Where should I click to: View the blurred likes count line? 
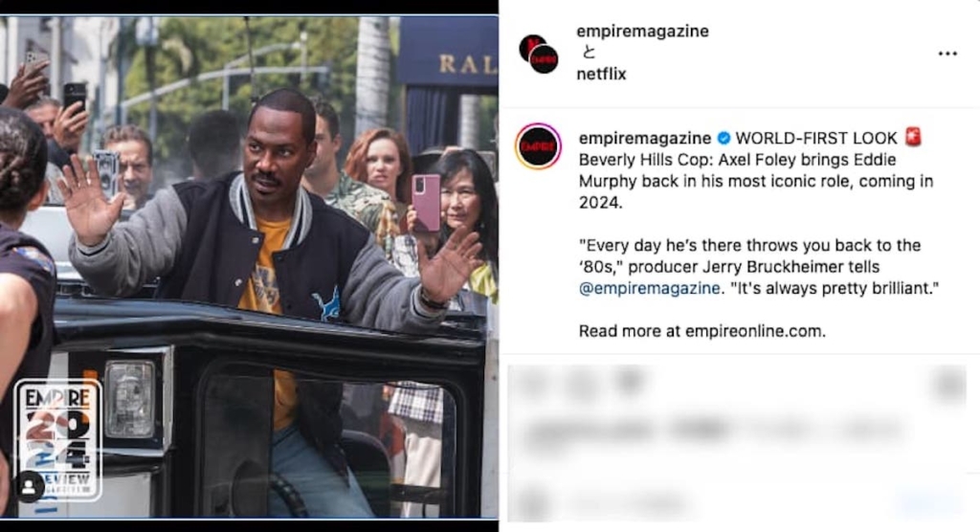pyautogui.click(x=712, y=431)
